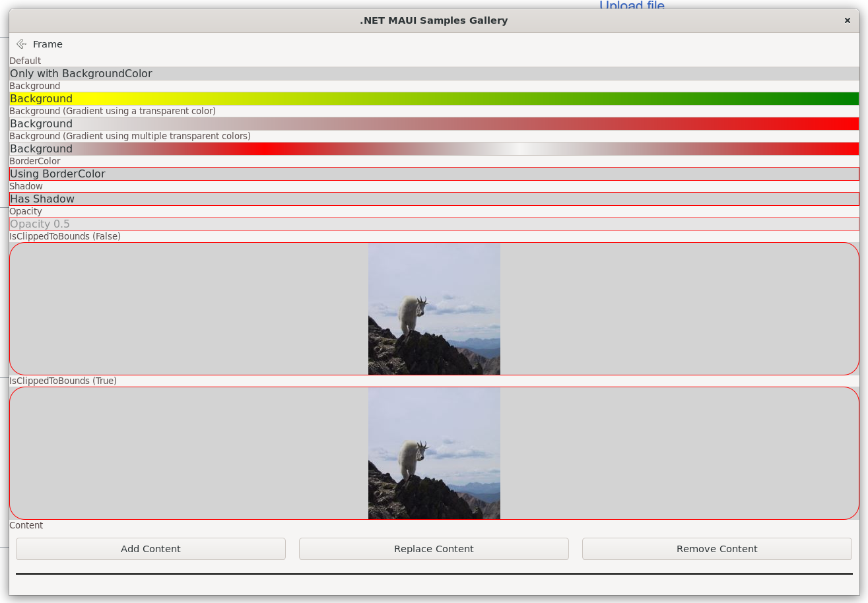This screenshot has width=868, height=603.
Task: Close the .NET MAUI Samples Gallery window
Action: [847, 20]
